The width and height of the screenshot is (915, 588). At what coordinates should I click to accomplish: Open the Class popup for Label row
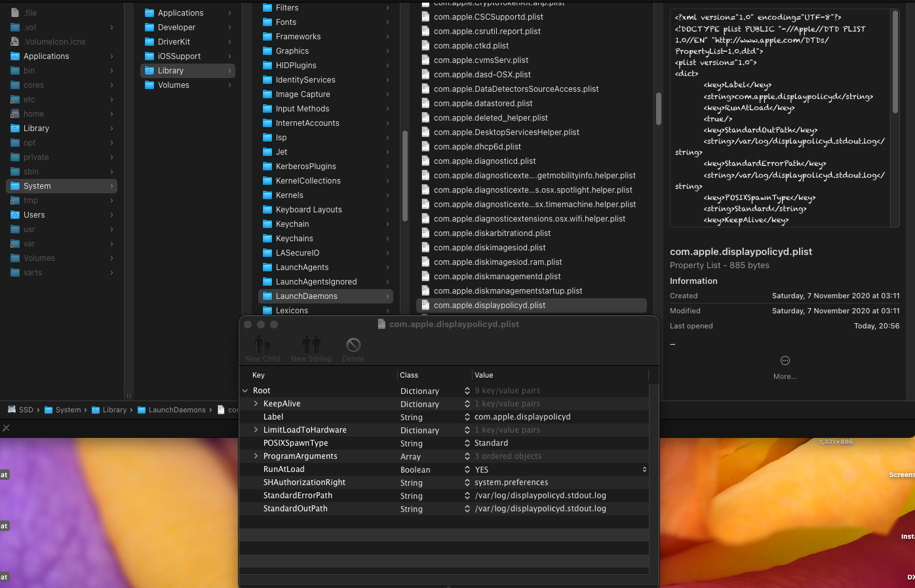(x=467, y=417)
